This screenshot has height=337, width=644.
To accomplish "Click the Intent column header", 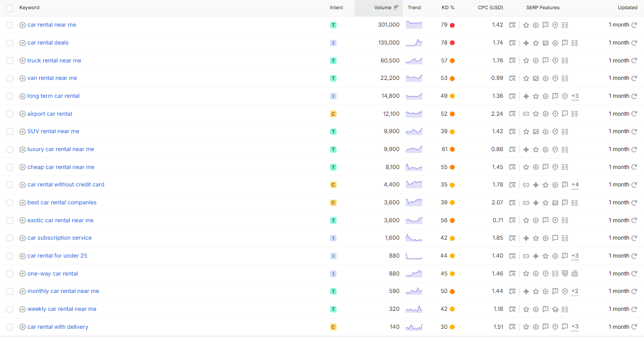I will [337, 8].
